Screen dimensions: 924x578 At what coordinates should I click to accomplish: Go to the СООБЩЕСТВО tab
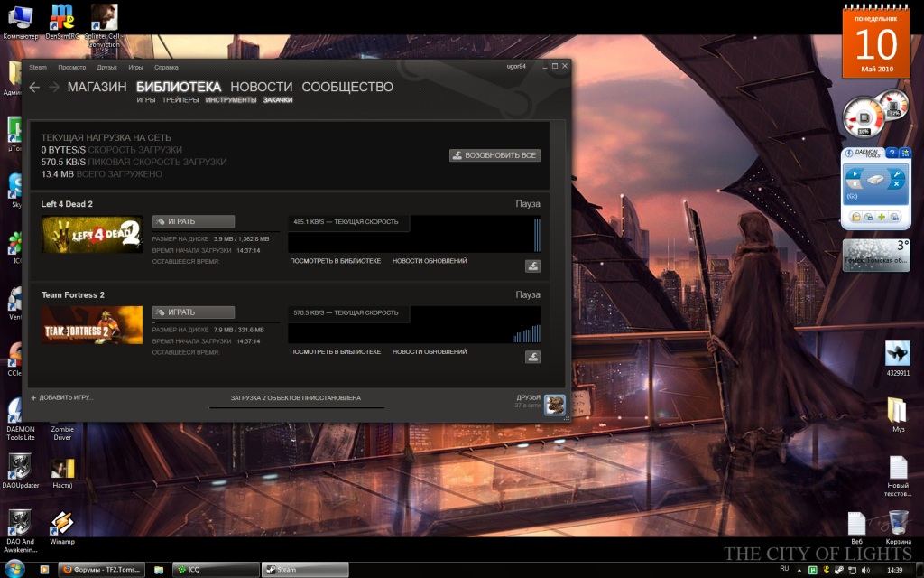[x=347, y=88]
